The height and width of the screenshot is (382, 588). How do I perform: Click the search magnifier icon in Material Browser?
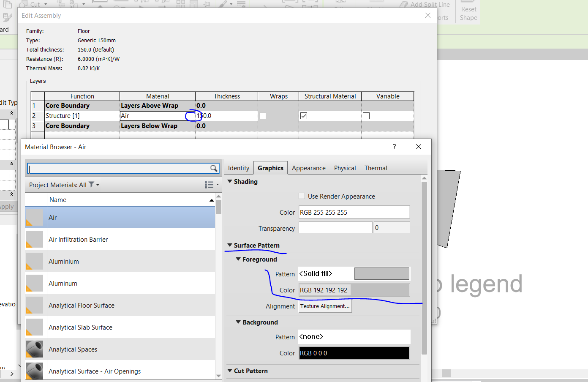(x=214, y=168)
